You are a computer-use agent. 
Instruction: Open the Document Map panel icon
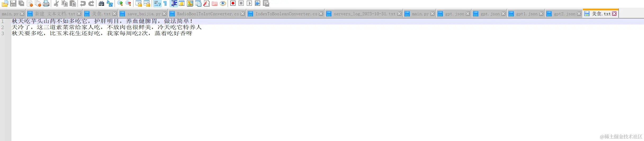(190, 3)
